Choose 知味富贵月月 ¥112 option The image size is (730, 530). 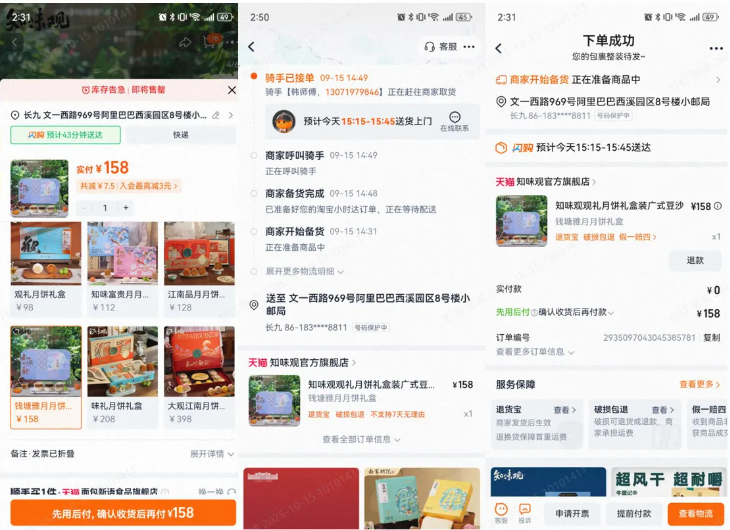pos(122,268)
